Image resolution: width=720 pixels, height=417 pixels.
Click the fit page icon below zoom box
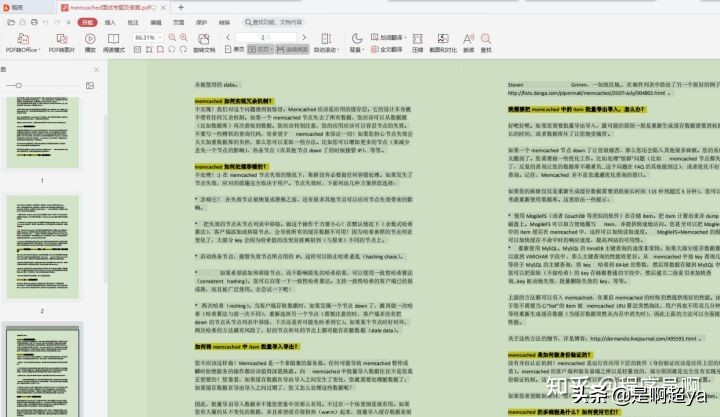pyautogui.click(x=149, y=49)
